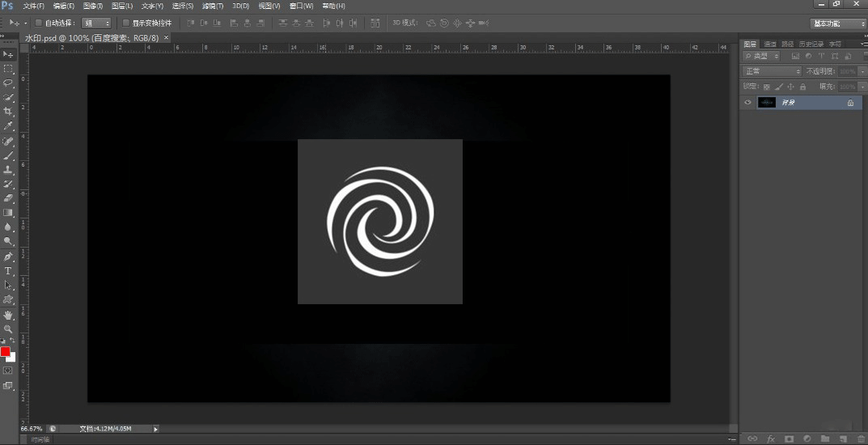
Task: Toggle lock all padlock icon
Action: click(803, 87)
